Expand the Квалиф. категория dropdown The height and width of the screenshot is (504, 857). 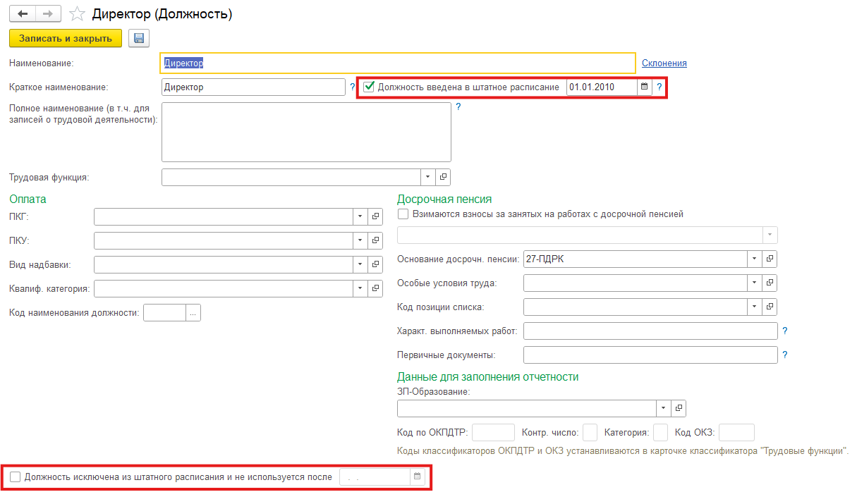[360, 289]
